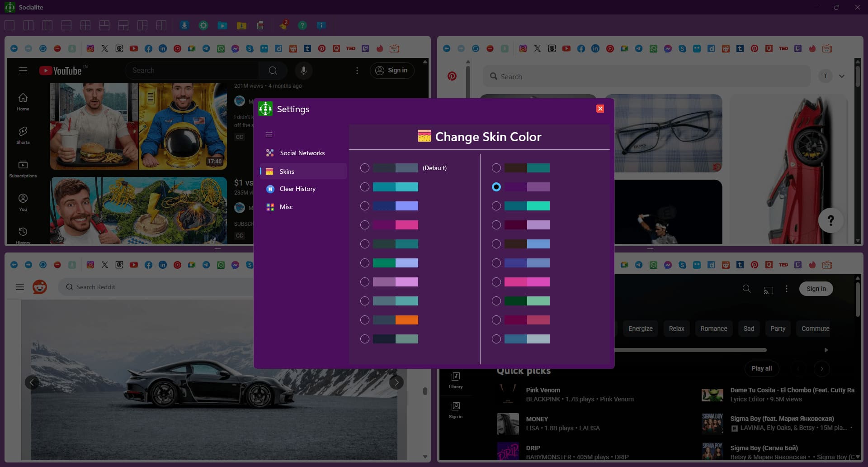Select the two-column layout icon in top toolbar
The image size is (868, 467).
click(x=28, y=25)
